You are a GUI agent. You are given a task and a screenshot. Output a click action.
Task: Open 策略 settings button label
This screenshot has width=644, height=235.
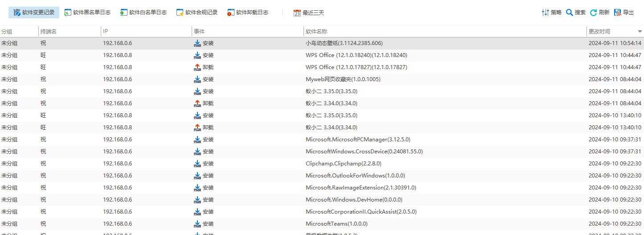point(556,12)
